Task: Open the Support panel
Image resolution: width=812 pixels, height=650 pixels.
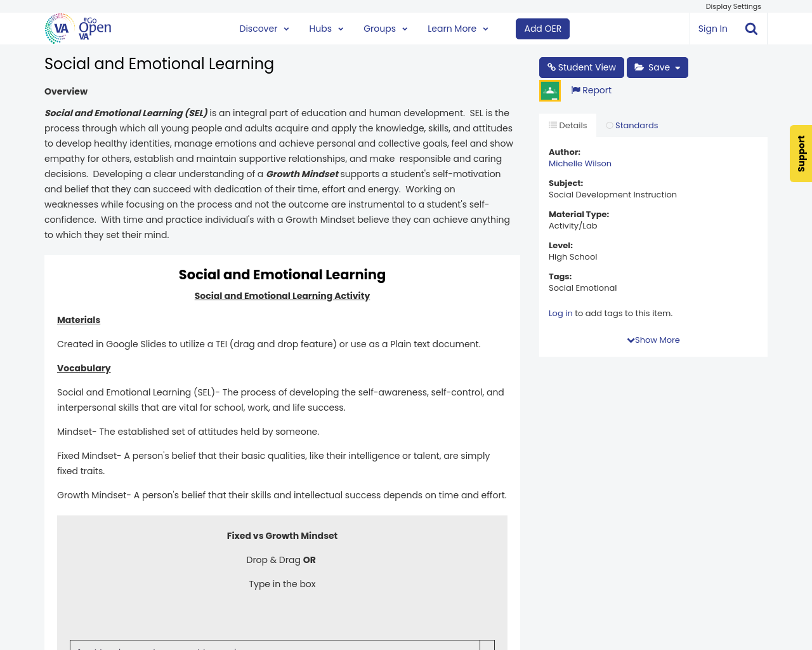Action: 801,154
